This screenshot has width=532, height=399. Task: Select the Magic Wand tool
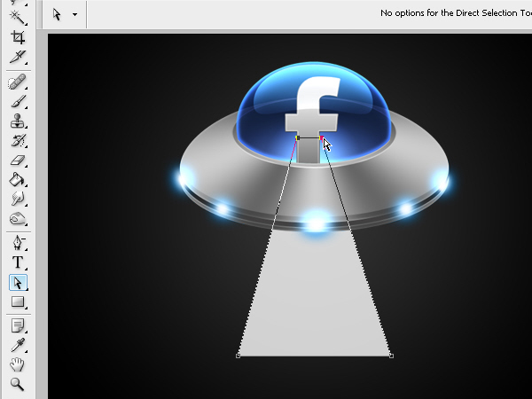coord(18,17)
